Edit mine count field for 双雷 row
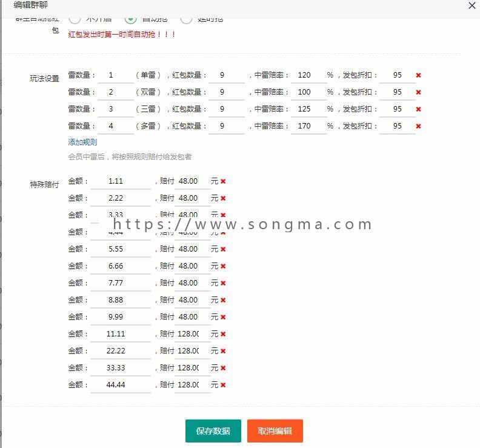Viewport: 480px width, 448px height. coord(116,92)
